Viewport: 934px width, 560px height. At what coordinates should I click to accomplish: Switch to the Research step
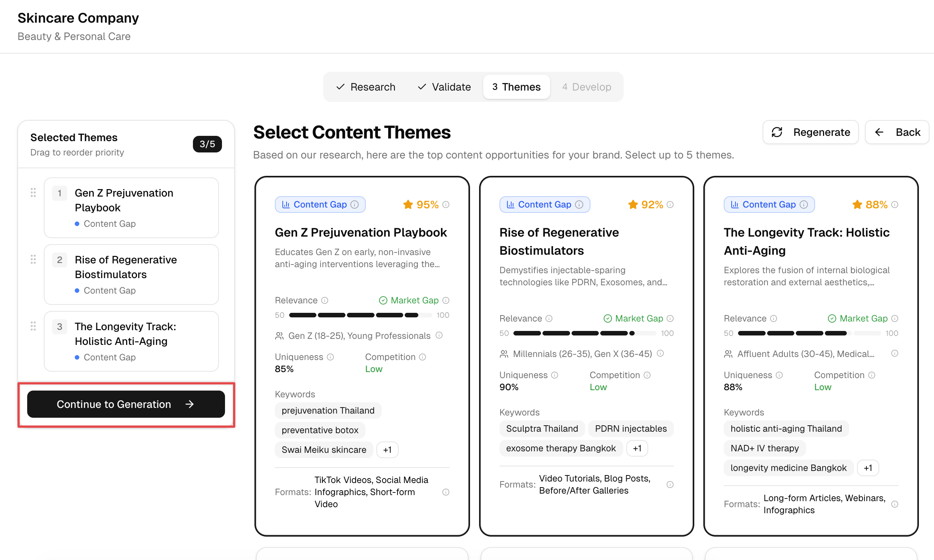365,86
